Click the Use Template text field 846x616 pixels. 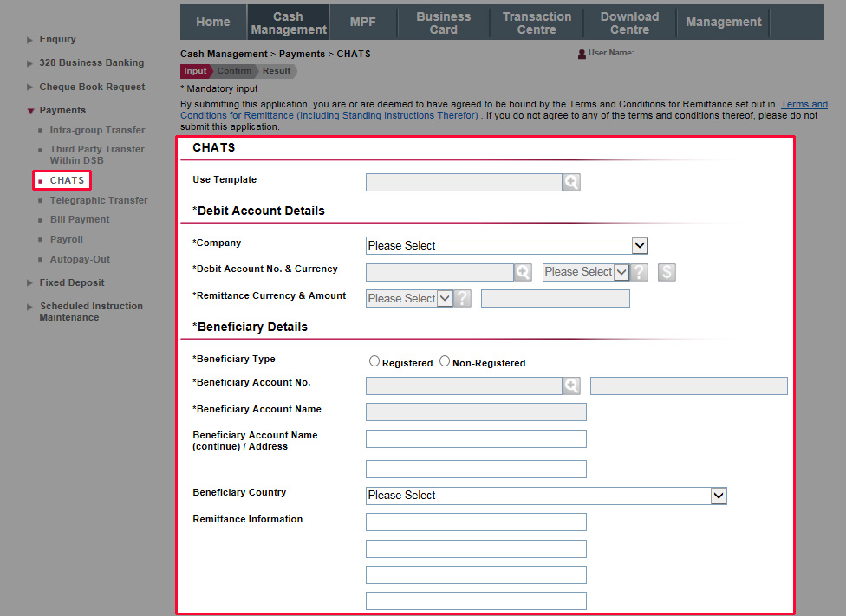pyautogui.click(x=464, y=182)
